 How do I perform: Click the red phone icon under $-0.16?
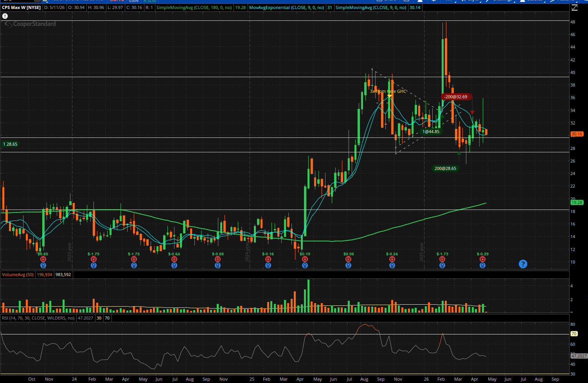click(268, 259)
